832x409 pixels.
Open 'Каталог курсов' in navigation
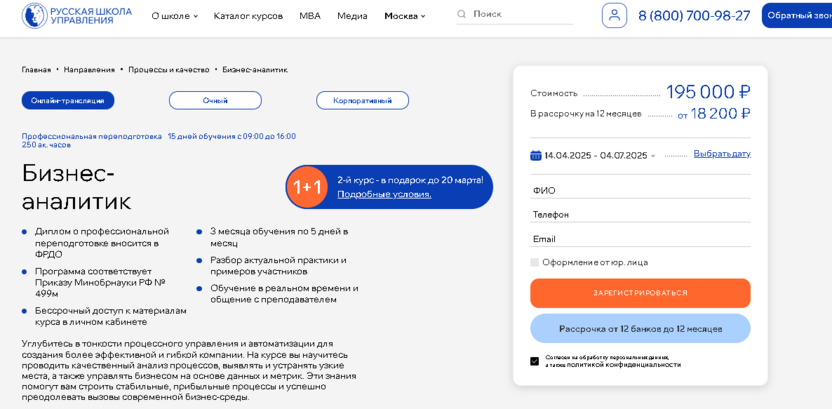point(248,16)
